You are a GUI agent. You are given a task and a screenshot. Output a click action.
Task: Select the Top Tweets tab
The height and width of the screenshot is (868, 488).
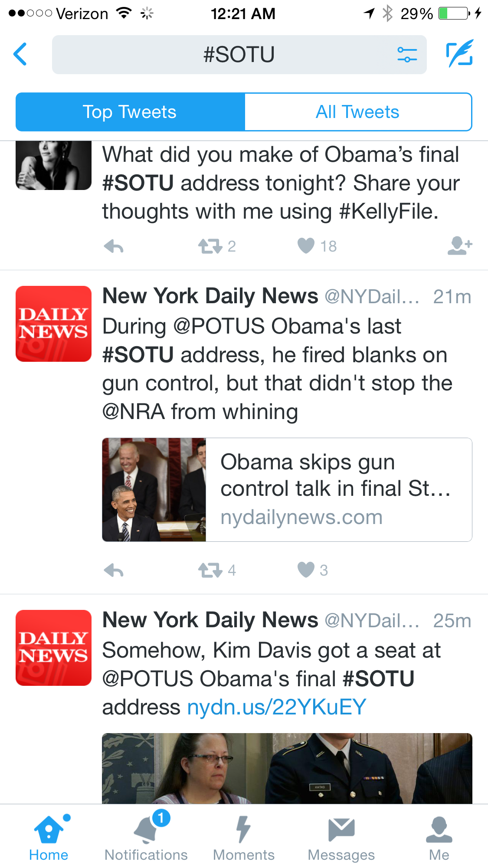(x=130, y=112)
